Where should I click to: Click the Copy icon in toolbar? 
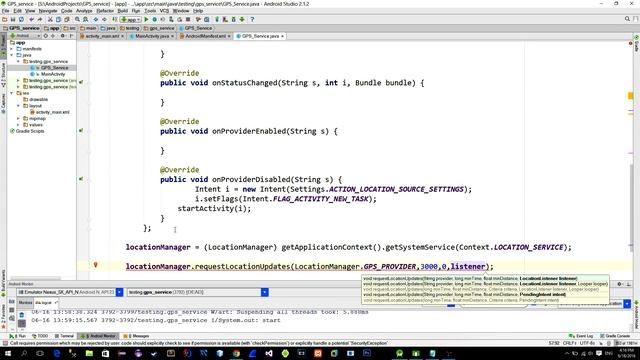pos(58,19)
